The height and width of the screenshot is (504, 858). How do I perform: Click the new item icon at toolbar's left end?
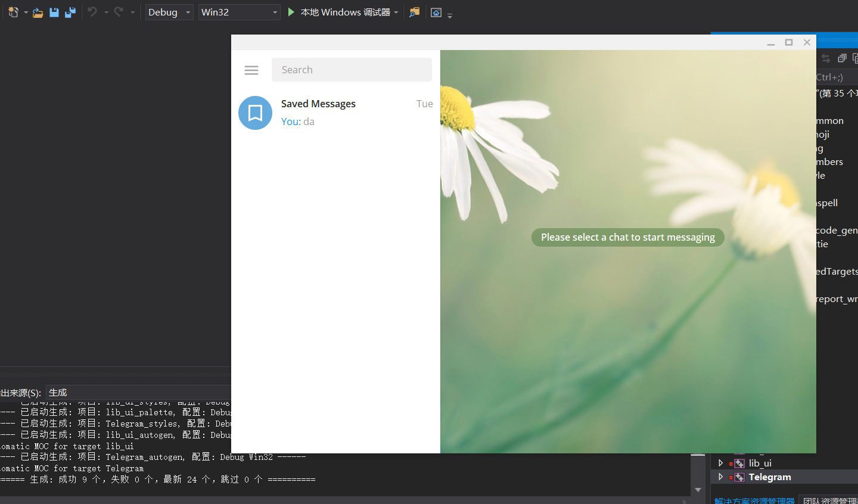12,12
